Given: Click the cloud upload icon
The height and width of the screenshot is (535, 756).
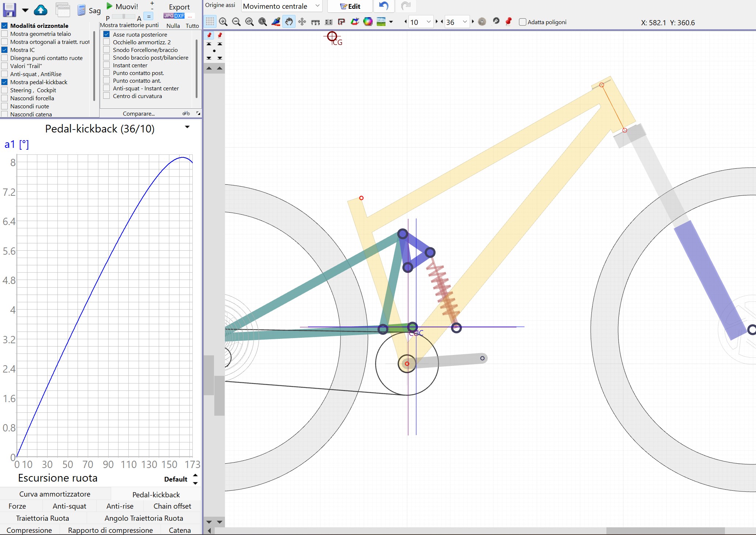Looking at the screenshot, I should pyautogui.click(x=41, y=10).
